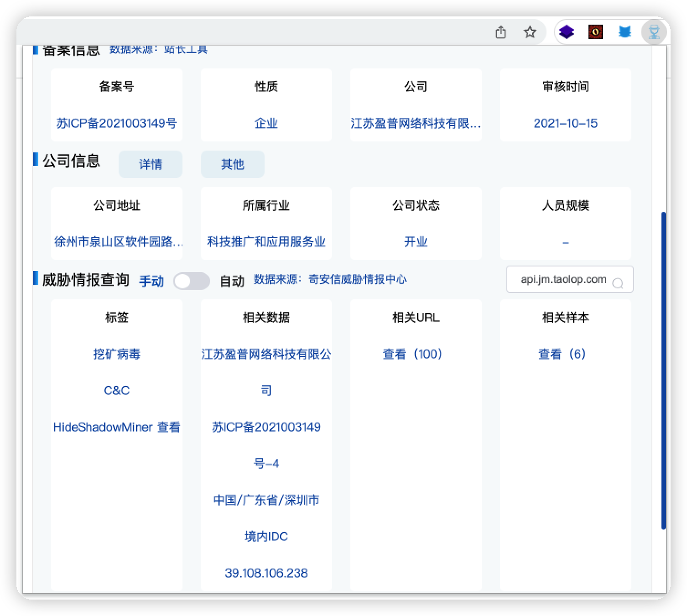Click 科技推广和应用服务业 industry value

[266, 242]
